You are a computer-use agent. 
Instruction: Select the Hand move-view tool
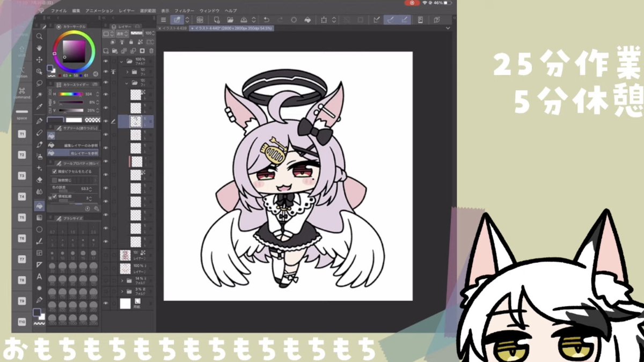pyautogui.click(x=39, y=48)
